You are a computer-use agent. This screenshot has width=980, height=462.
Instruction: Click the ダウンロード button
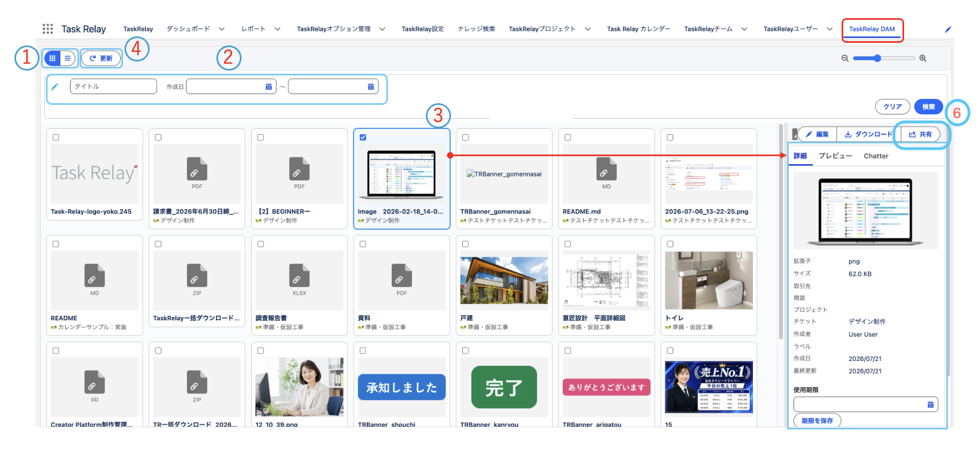pyautogui.click(x=868, y=134)
